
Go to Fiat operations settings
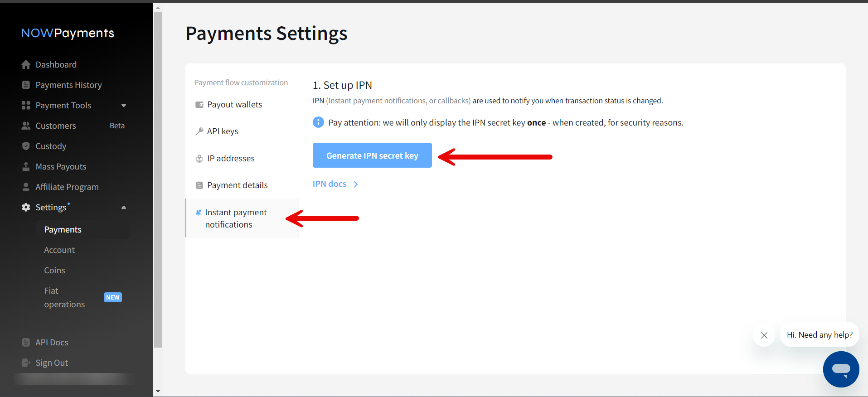click(x=64, y=298)
